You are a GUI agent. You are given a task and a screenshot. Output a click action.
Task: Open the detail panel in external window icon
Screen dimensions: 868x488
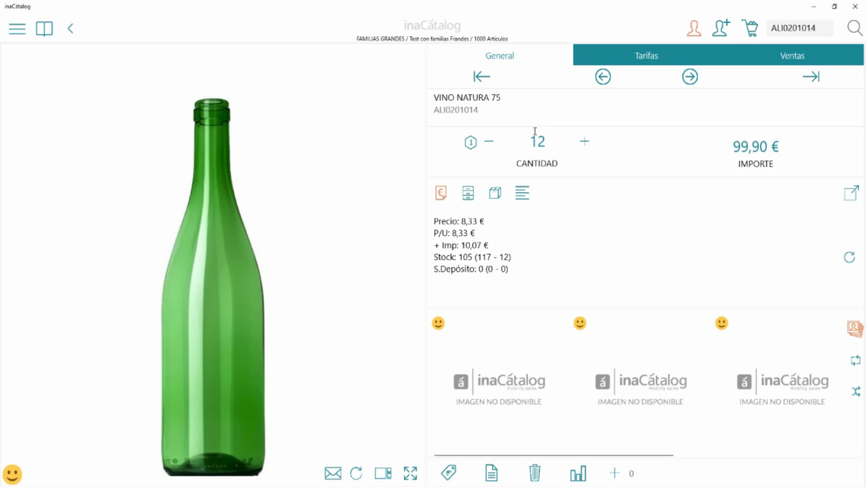click(851, 193)
